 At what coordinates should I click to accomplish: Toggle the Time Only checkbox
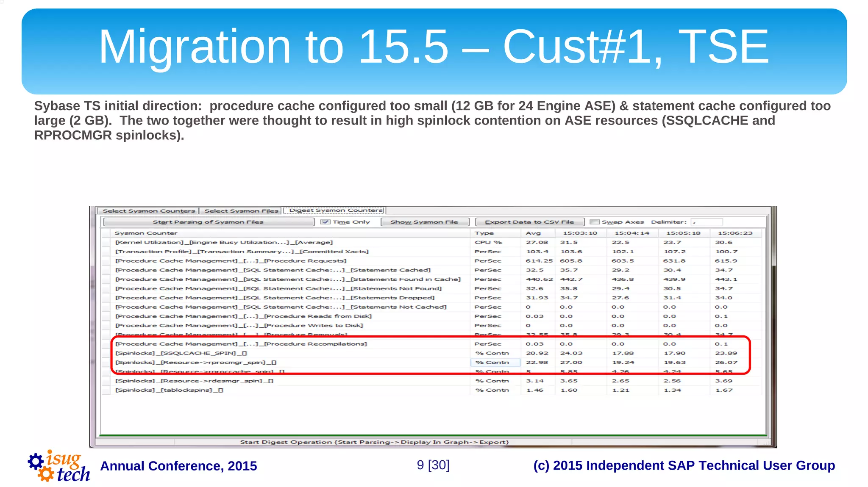pos(325,222)
